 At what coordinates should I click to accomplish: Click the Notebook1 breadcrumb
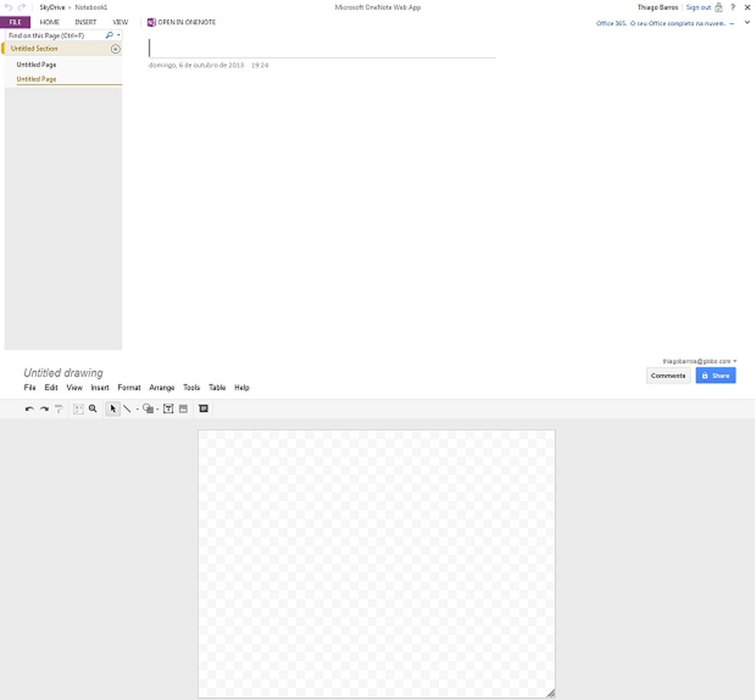click(91, 7)
